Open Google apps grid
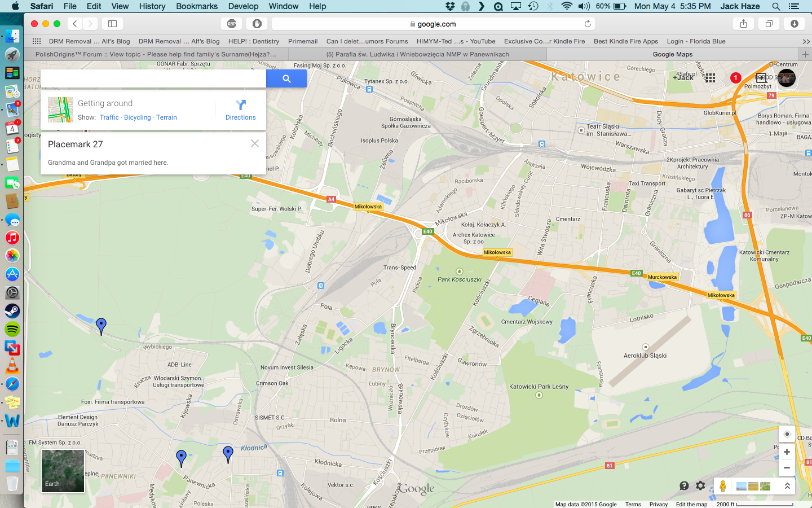This screenshot has height=508, width=812. (x=710, y=78)
